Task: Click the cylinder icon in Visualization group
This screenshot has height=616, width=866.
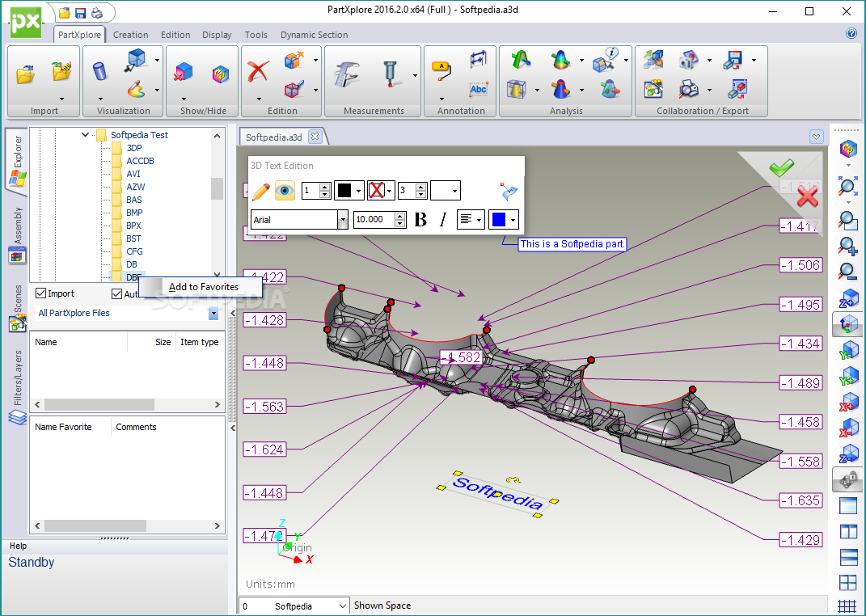Action: (100, 72)
